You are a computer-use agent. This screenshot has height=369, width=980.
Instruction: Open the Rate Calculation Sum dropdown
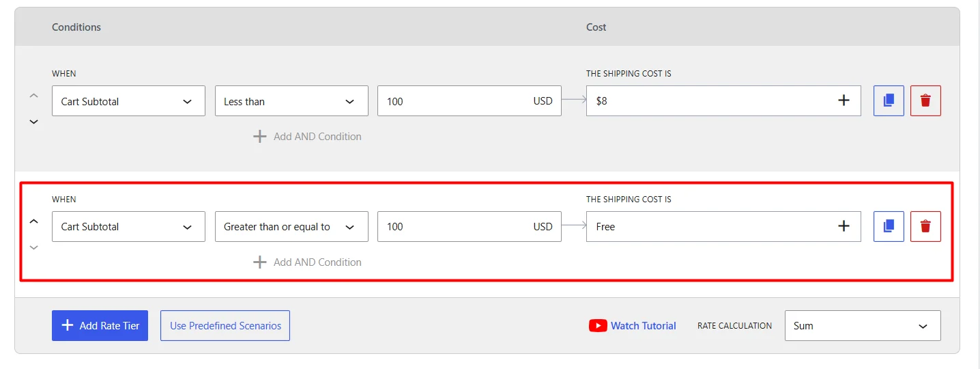pyautogui.click(x=863, y=326)
